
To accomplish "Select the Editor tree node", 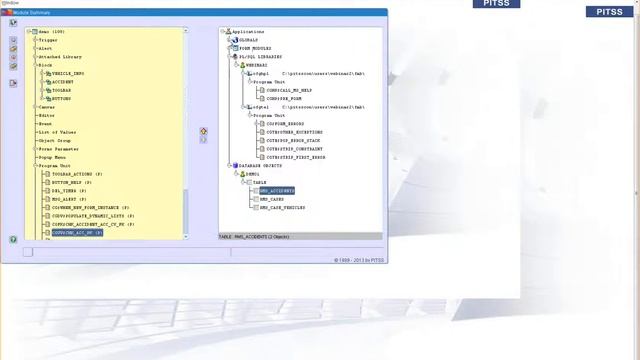I will tap(47, 116).
